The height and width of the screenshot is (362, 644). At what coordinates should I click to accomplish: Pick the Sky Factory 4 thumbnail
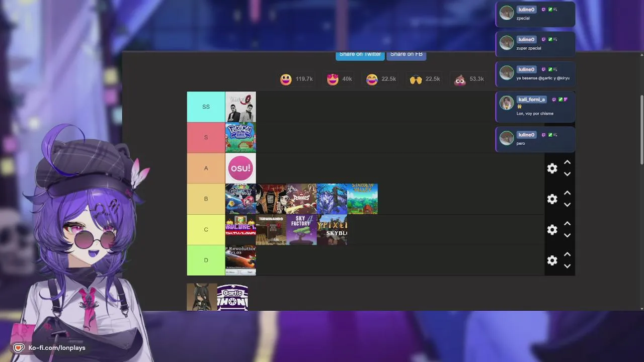click(301, 229)
